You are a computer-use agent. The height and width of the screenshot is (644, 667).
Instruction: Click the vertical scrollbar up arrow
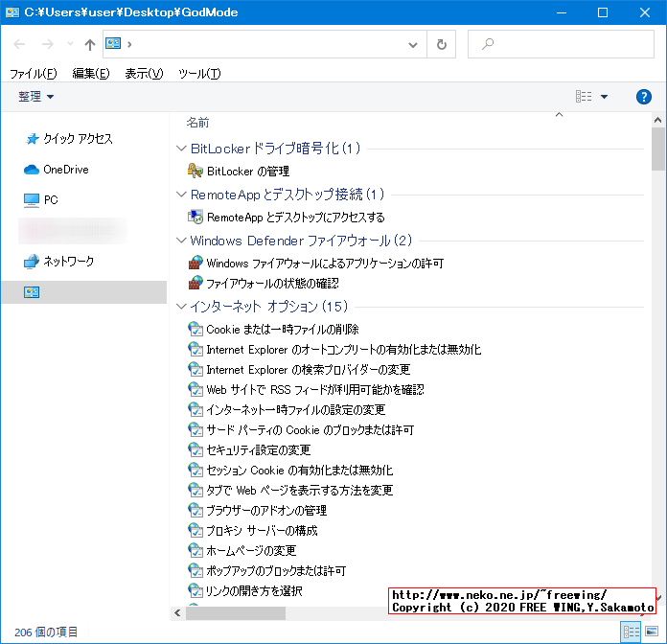click(x=657, y=120)
